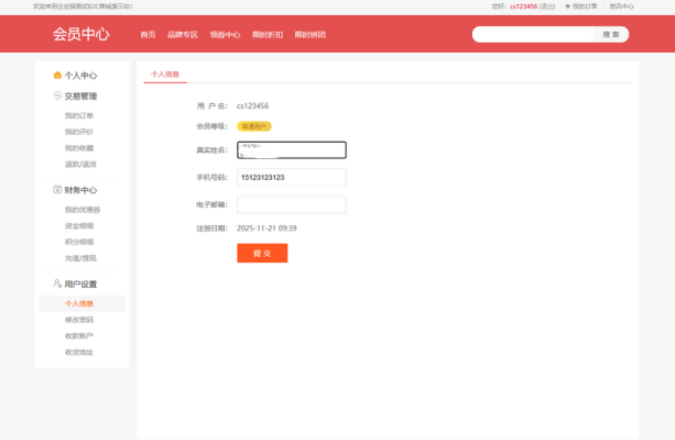The image size is (675, 440).
Task: Click the cs123456 value beside 用户名
Action: 253,106
